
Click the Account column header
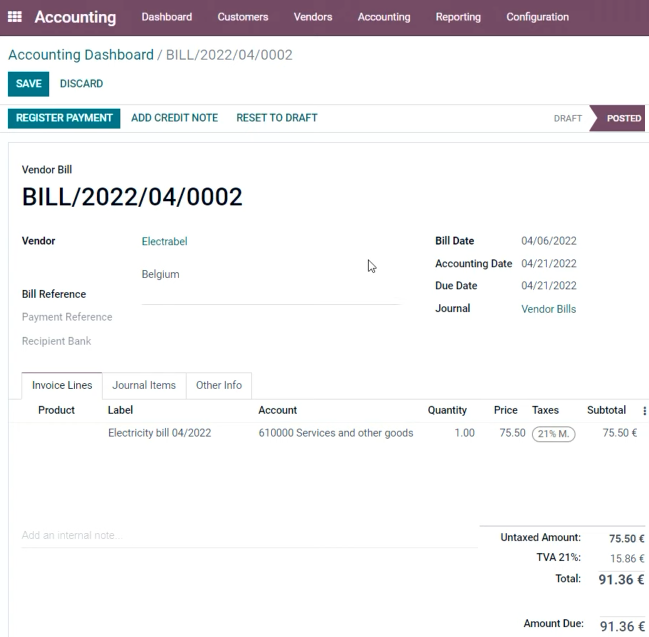click(278, 411)
